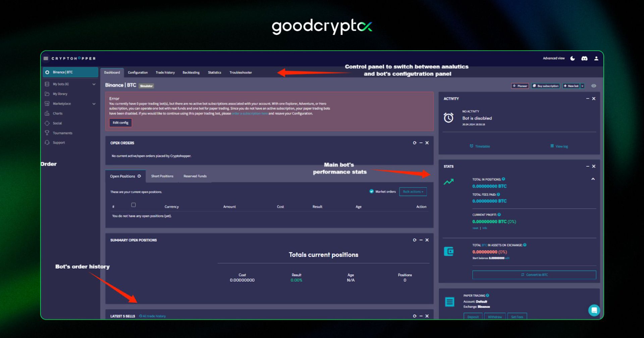The height and width of the screenshot is (338, 644).
Task: Open the Troubleshooter tab
Action: click(x=240, y=72)
